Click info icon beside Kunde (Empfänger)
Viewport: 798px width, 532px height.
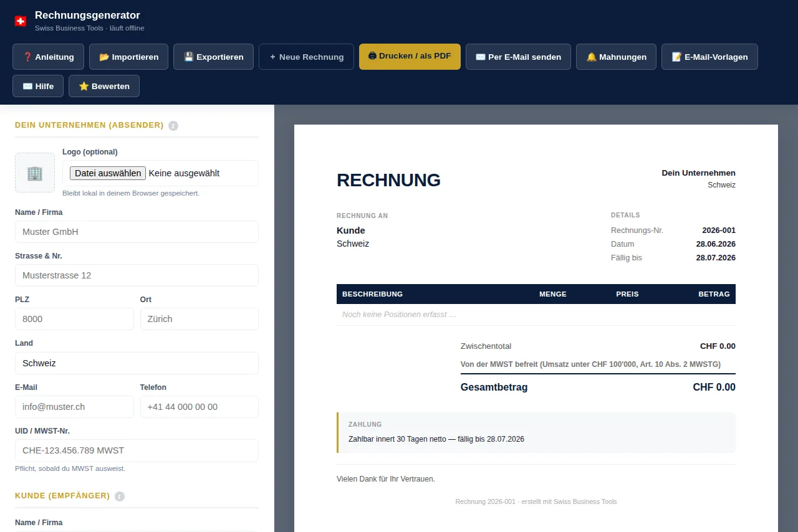pyautogui.click(x=120, y=496)
